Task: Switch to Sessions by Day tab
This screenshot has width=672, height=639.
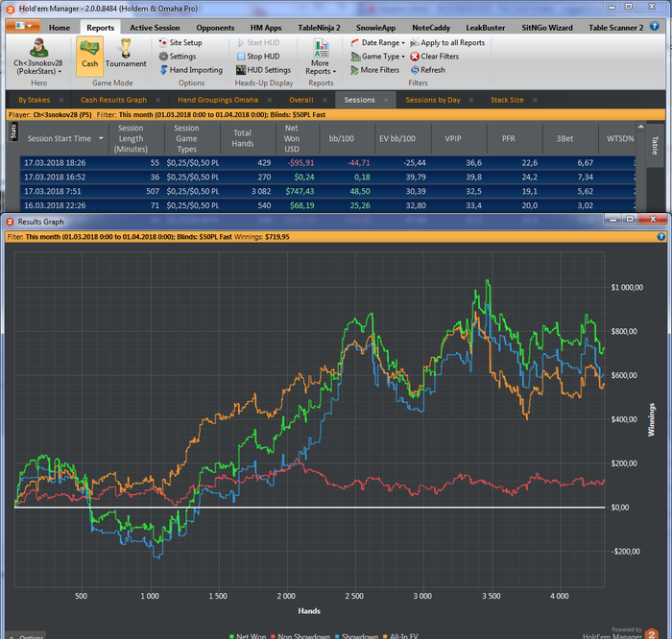Action: click(x=433, y=100)
